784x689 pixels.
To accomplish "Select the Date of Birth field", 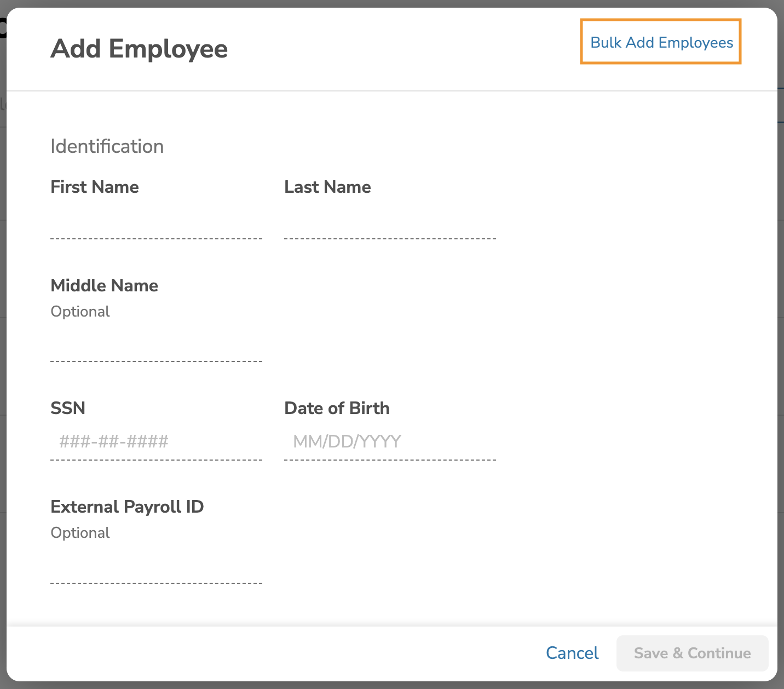I will pyautogui.click(x=390, y=441).
